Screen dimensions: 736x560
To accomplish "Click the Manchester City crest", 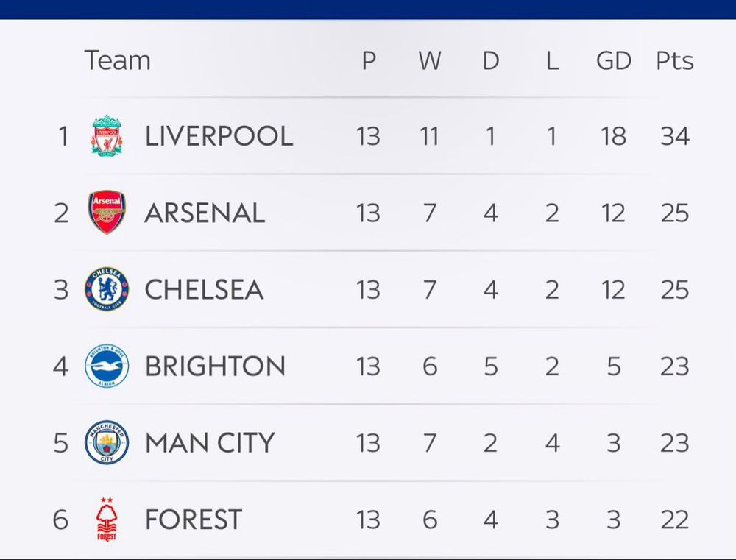I will [107, 442].
